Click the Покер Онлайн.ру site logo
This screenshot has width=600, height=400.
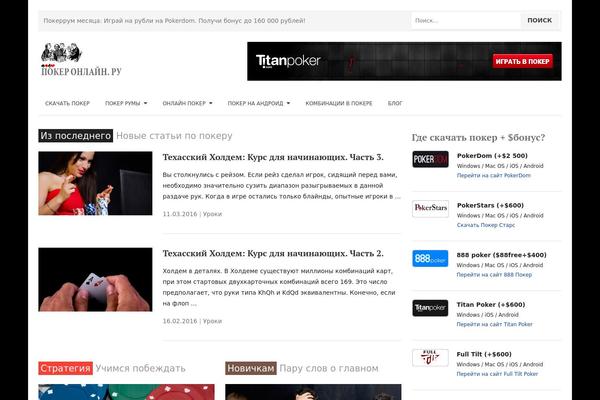pyautogui.click(x=81, y=60)
